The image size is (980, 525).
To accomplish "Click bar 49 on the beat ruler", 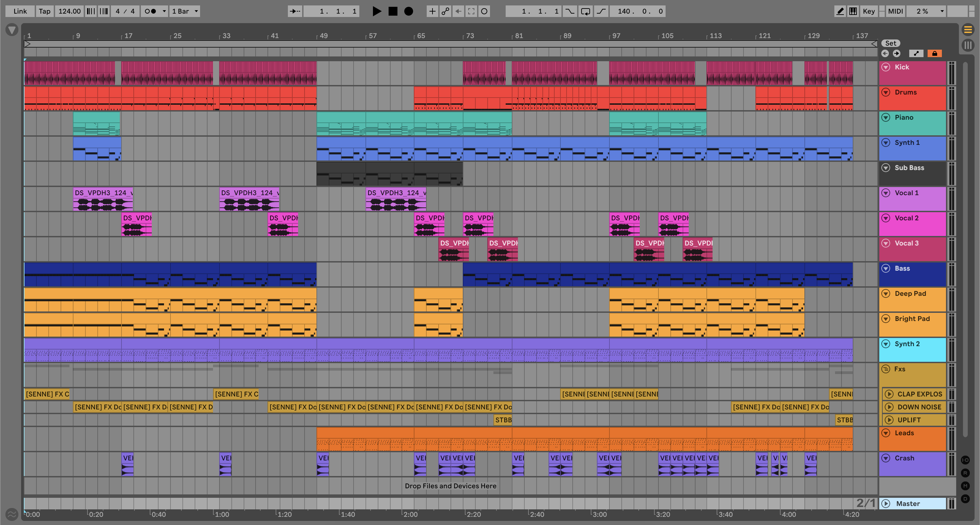I will pyautogui.click(x=323, y=36).
